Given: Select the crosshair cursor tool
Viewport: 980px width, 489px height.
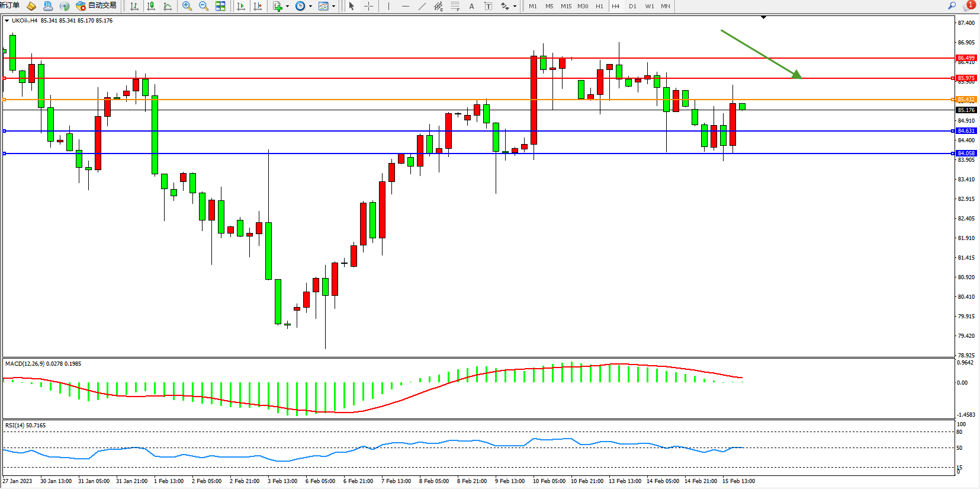Looking at the screenshot, I should (x=368, y=6).
